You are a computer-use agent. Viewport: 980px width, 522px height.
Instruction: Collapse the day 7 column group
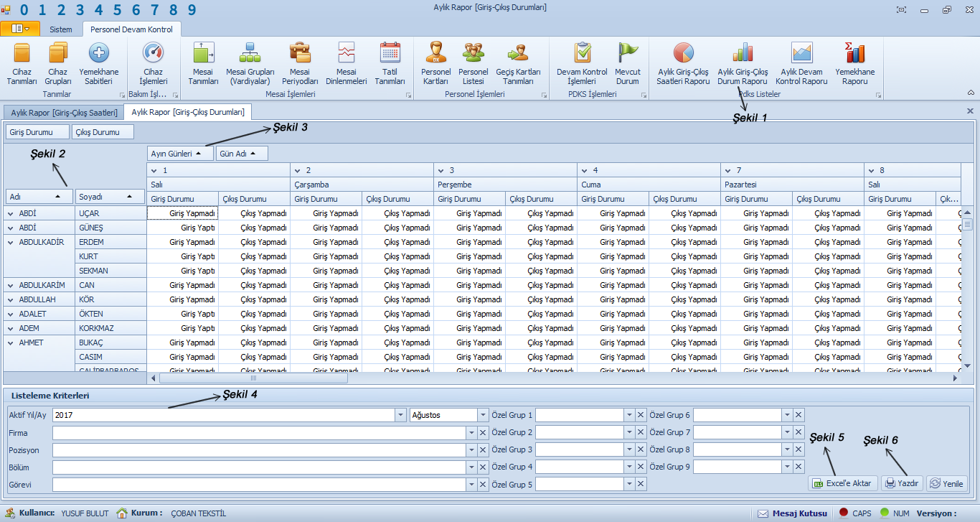728,170
